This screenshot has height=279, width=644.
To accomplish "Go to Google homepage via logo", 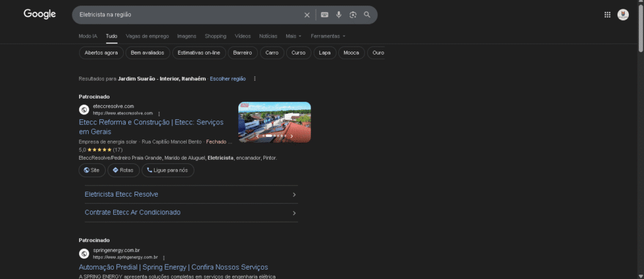I will [40, 14].
